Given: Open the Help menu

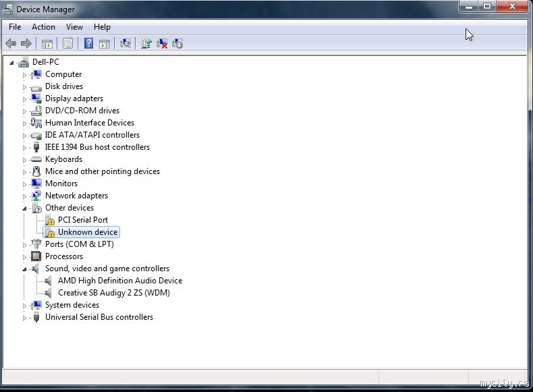Looking at the screenshot, I should (102, 27).
